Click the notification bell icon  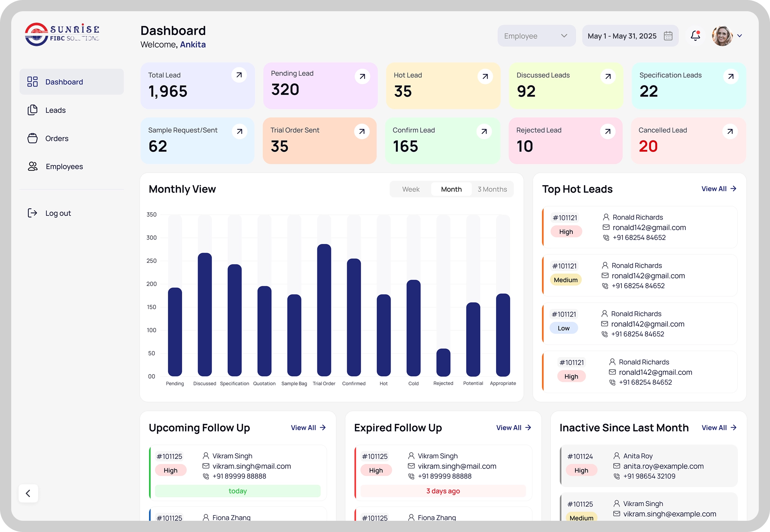(x=695, y=36)
